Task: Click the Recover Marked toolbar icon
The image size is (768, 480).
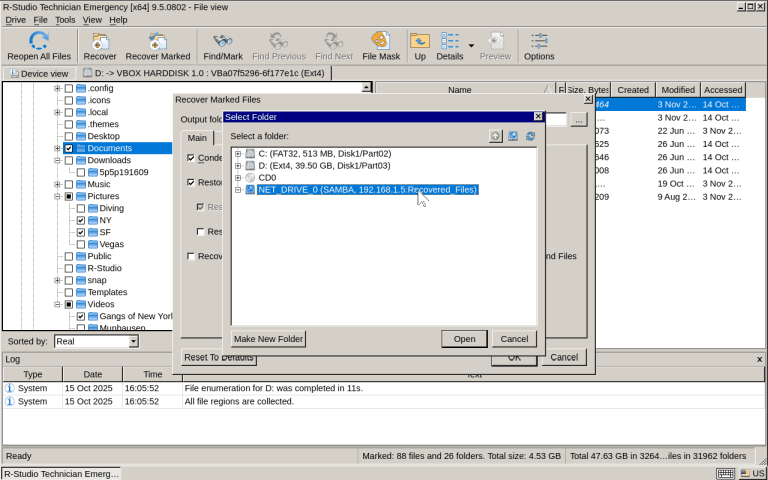Action: 157,41
